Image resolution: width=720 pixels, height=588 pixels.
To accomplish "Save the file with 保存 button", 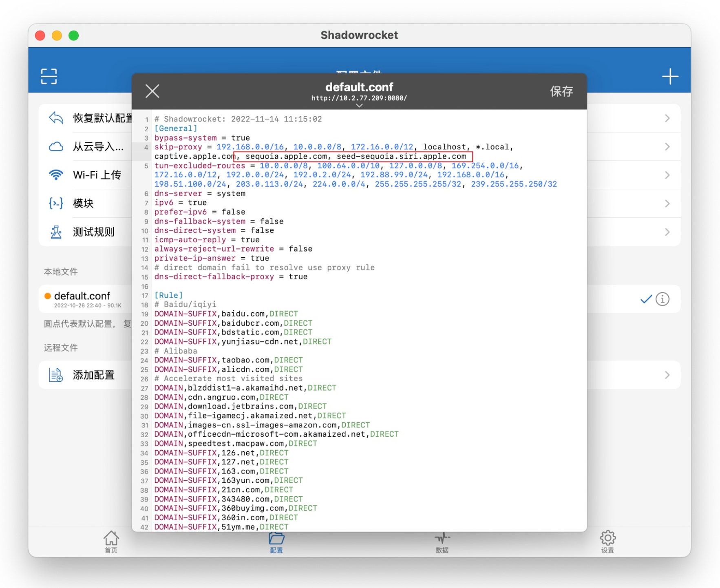I will (561, 91).
